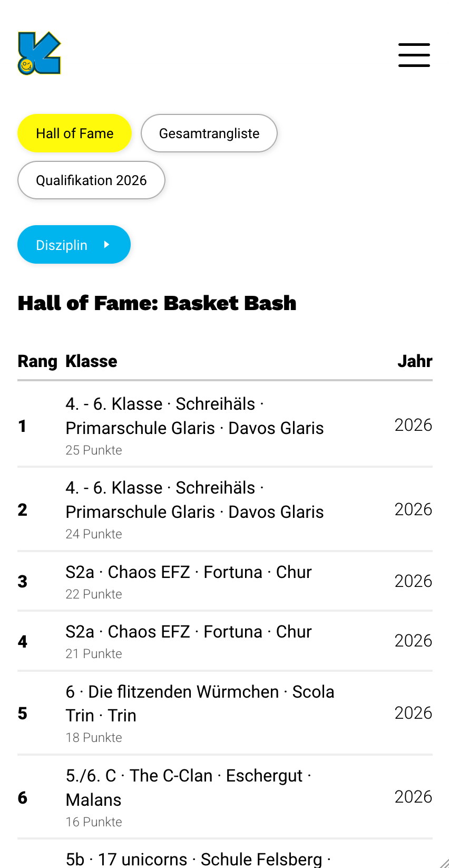Viewport: 449px width, 868px height.
Task: Click the Jahr column header
Action: pyautogui.click(x=415, y=361)
